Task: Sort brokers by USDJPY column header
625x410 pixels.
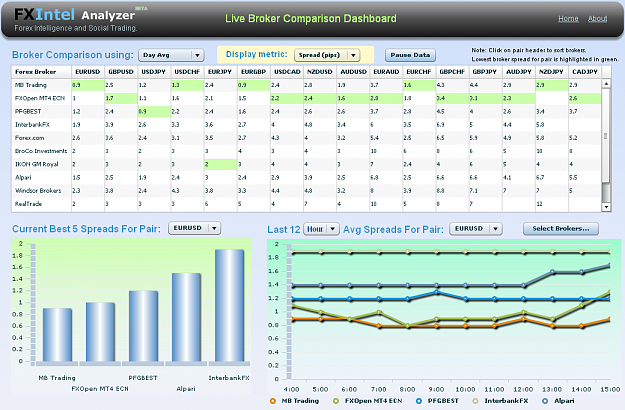Action: pyautogui.click(x=154, y=72)
